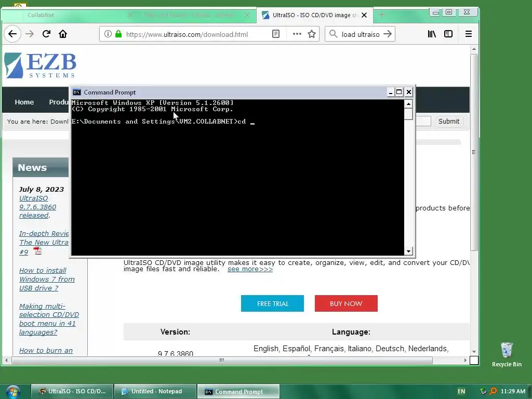Bookmark this page with star icon
This screenshot has height=399, width=532.
click(x=312, y=34)
